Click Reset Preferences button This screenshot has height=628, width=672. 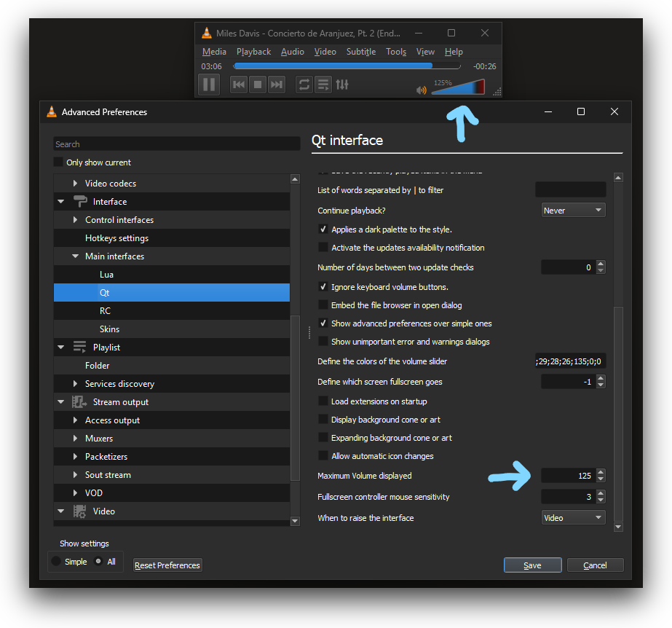pos(167,565)
